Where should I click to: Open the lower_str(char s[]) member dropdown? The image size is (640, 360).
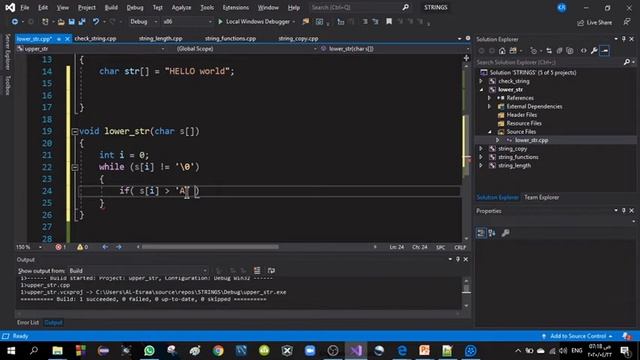tap(394, 49)
